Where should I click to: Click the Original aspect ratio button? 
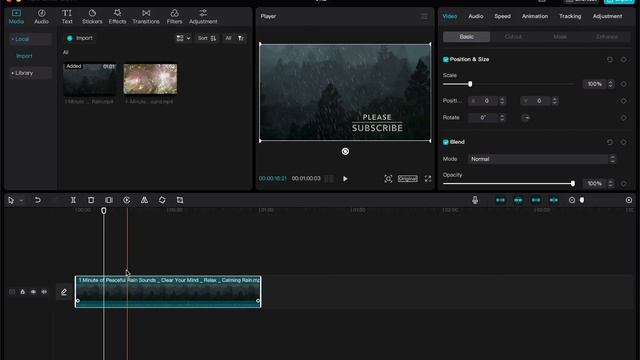408,179
